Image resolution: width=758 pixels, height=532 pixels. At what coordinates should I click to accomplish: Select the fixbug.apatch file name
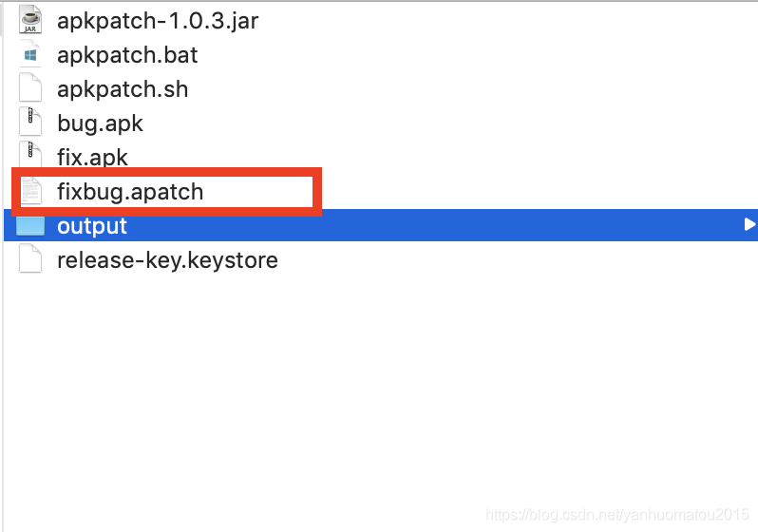pyautogui.click(x=130, y=192)
